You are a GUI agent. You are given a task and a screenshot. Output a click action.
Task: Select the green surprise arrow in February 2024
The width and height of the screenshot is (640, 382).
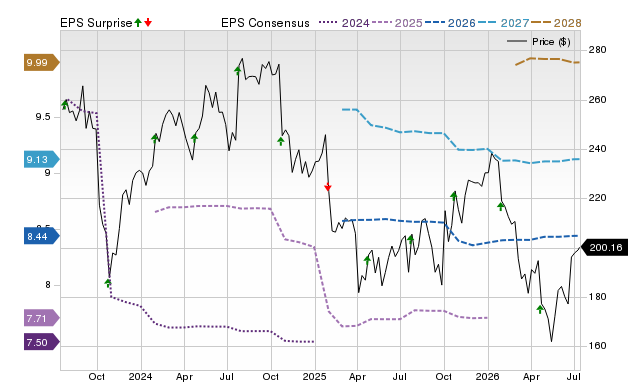pos(155,138)
